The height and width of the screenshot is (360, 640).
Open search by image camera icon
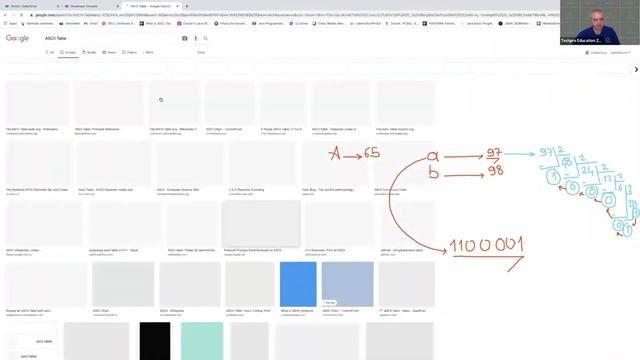(184, 38)
